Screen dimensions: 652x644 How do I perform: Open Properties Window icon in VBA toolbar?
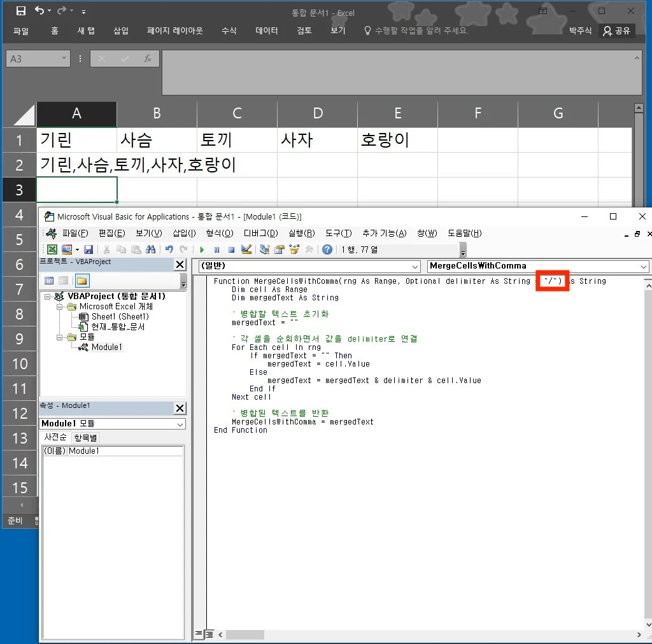pos(280,249)
